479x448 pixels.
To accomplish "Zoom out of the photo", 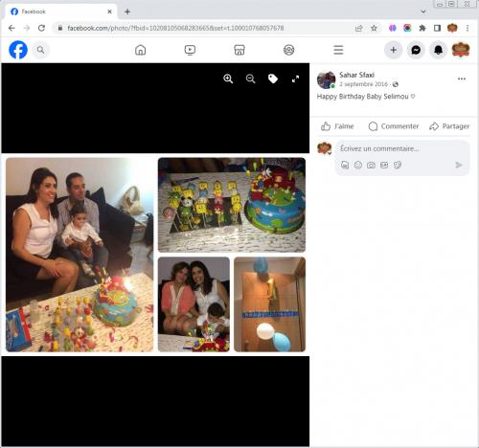I will click(x=251, y=78).
